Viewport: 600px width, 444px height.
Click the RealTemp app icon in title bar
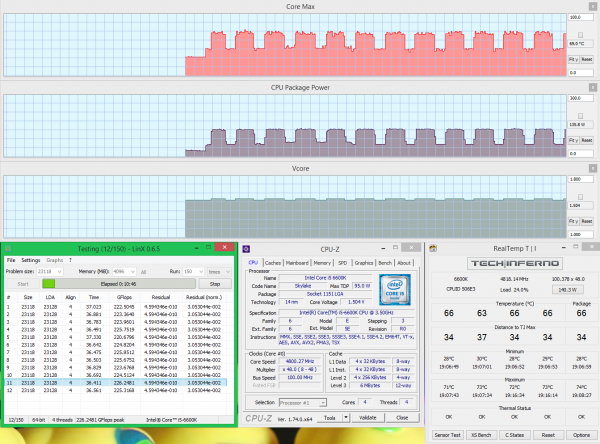tap(433, 248)
